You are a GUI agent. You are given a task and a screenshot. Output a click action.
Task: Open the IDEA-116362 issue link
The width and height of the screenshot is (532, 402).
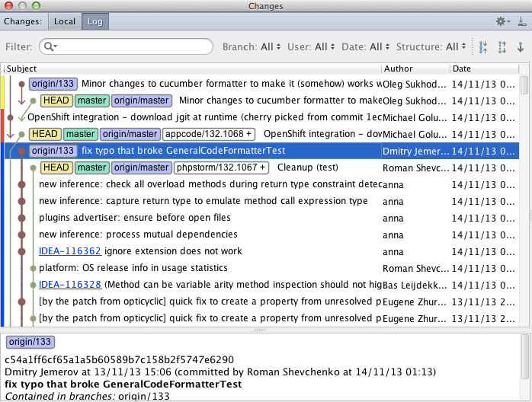pyautogui.click(x=70, y=251)
